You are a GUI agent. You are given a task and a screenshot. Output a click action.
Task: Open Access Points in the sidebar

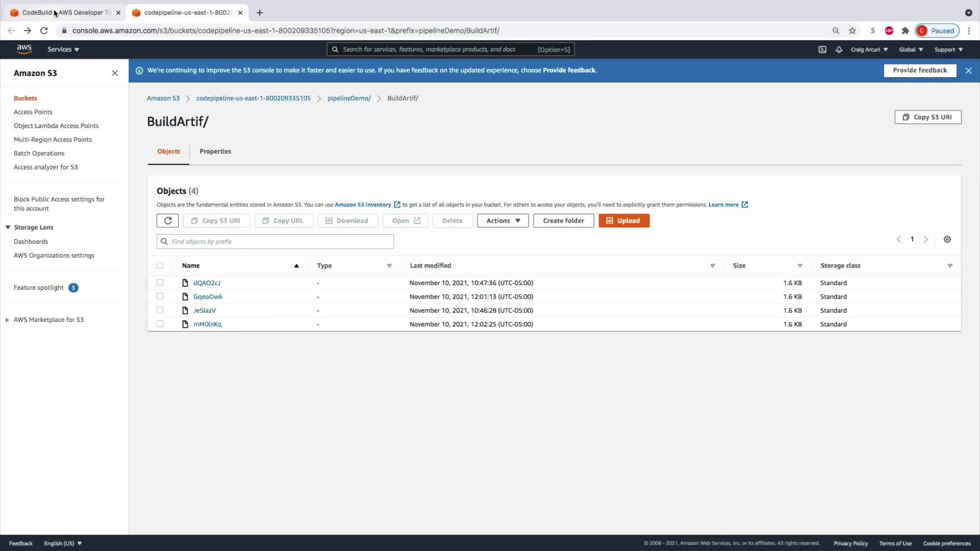[33, 112]
